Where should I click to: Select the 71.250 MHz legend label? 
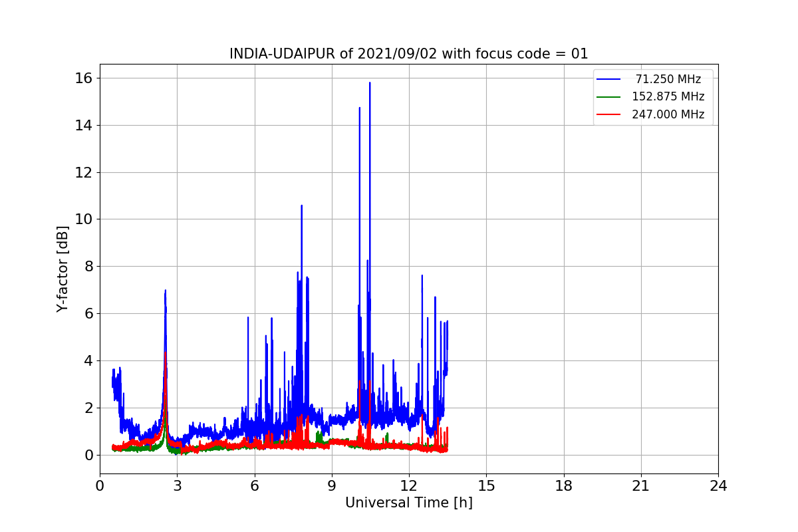[668, 79]
